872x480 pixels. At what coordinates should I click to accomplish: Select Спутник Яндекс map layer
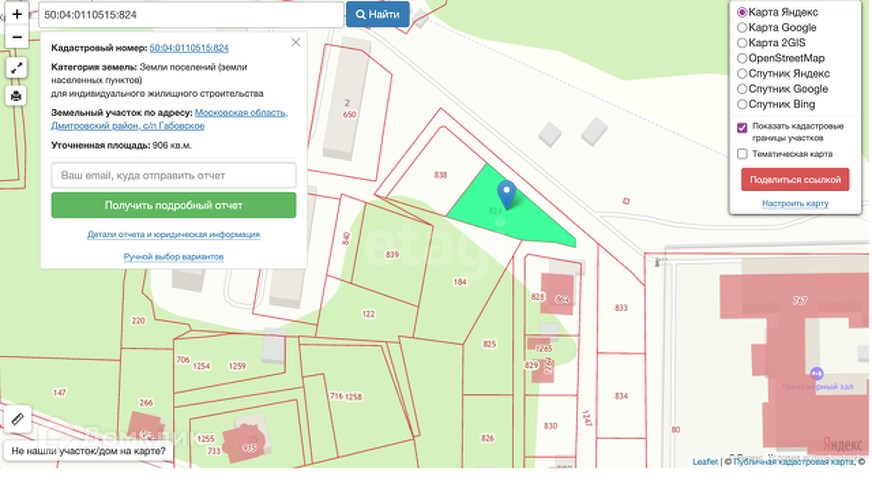(x=742, y=73)
